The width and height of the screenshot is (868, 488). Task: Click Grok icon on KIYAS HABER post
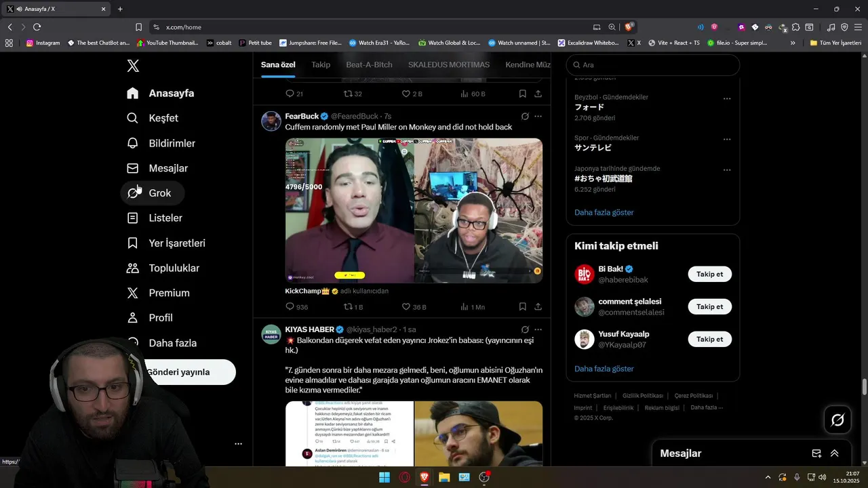(x=525, y=329)
